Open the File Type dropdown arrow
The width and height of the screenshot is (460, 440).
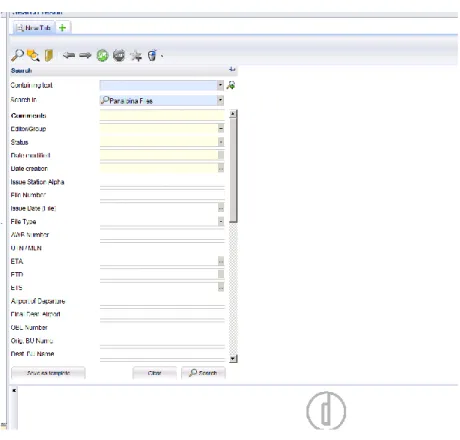[x=221, y=221]
